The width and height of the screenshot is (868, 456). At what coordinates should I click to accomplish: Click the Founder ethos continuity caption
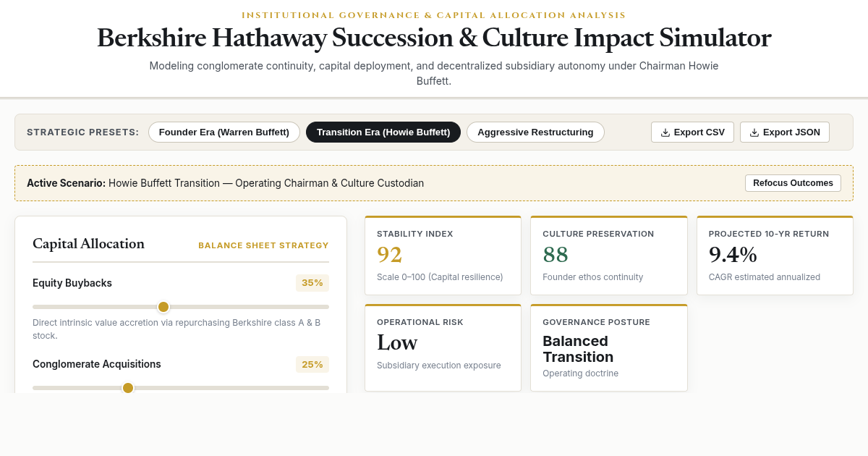click(592, 276)
